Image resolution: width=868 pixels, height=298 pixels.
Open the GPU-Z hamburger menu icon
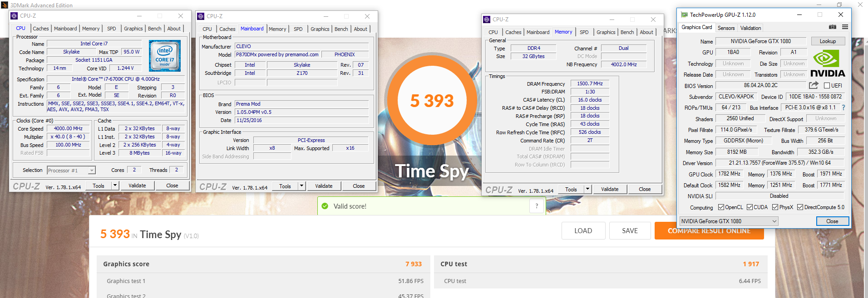tap(845, 27)
